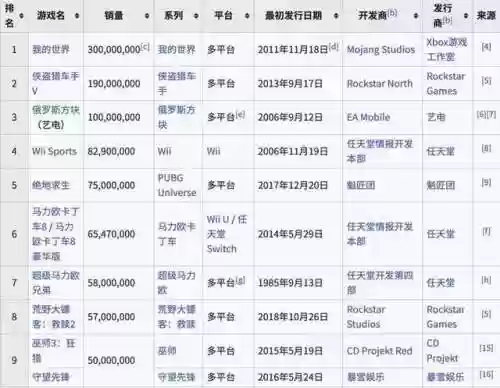This screenshot has height=388, width=500.
Task: Open Wii series link
Action: pos(164,151)
